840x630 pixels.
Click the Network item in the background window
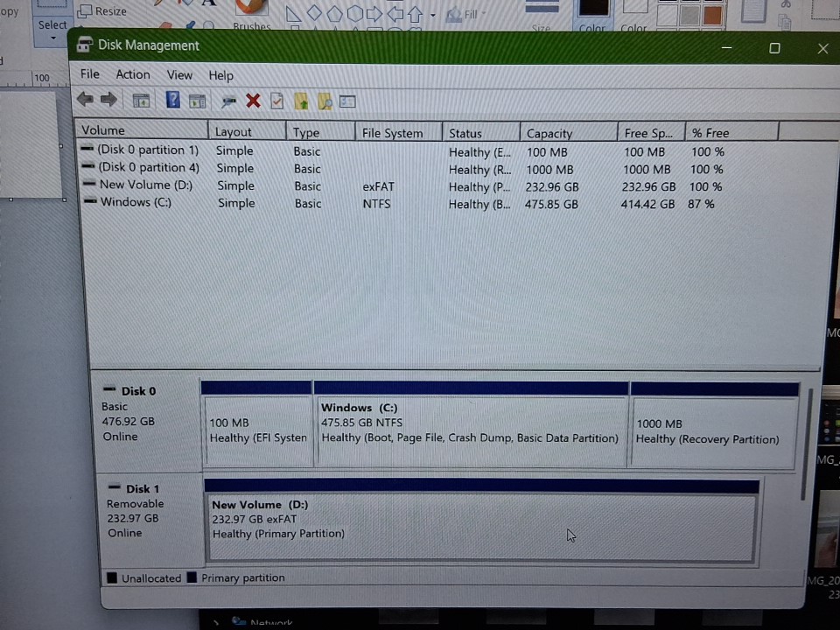tap(262, 622)
